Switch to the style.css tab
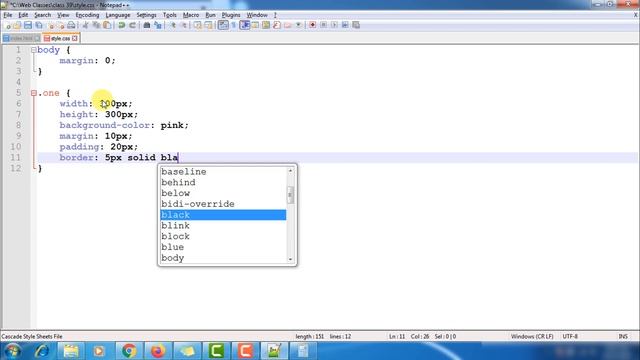Screen dimensions: 640x360 click(x=60, y=38)
